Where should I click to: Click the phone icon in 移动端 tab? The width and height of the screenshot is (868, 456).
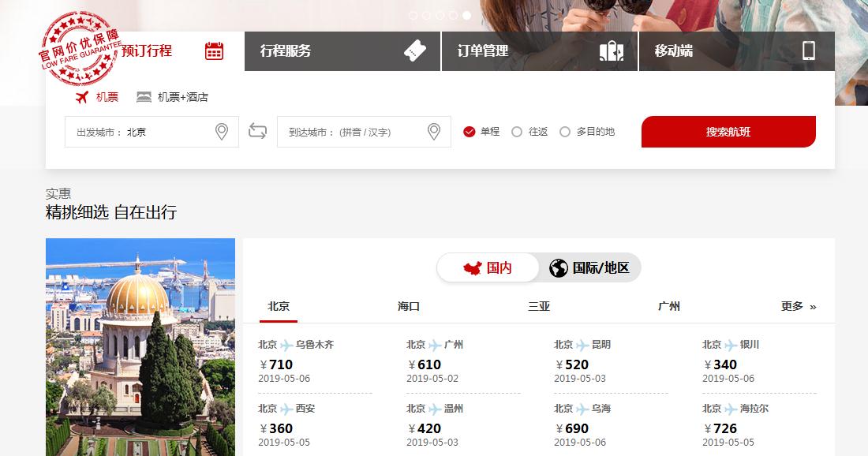click(809, 50)
